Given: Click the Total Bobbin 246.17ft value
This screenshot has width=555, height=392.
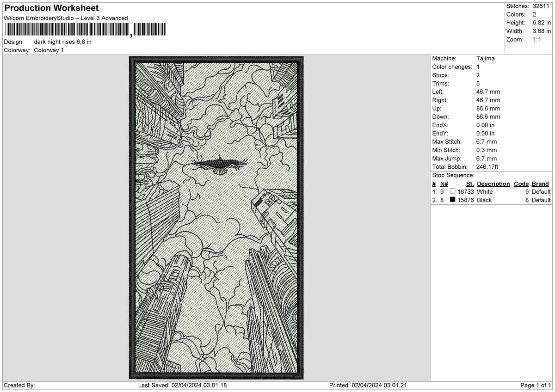Looking at the screenshot, I should pos(487,167).
